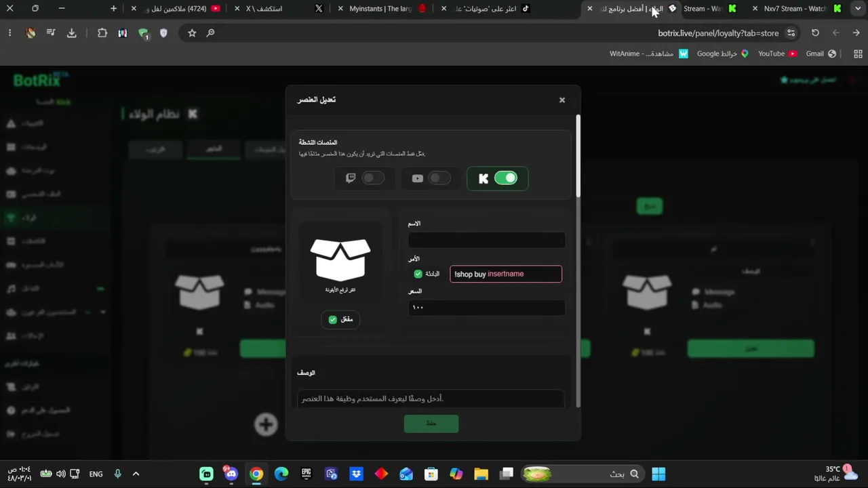Open the Gmail bookmark
The height and width of the screenshot is (488, 868).
[821, 54]
